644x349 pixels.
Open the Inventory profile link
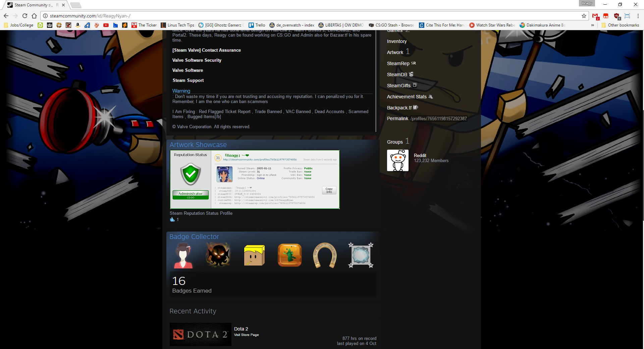pos(396,41)
